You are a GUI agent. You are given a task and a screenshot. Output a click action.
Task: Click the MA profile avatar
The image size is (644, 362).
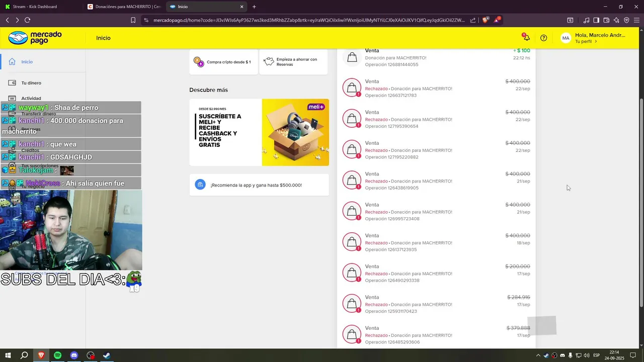click(x=566, y=38)
